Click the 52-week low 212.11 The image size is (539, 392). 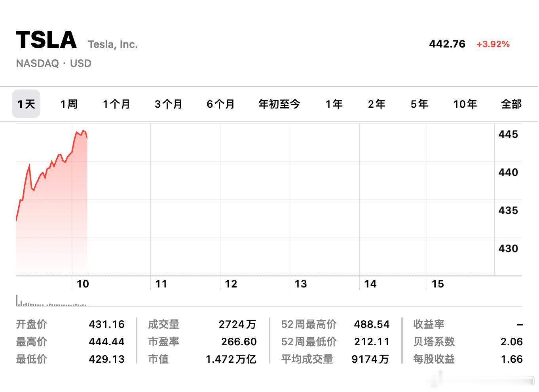point(372,342)
